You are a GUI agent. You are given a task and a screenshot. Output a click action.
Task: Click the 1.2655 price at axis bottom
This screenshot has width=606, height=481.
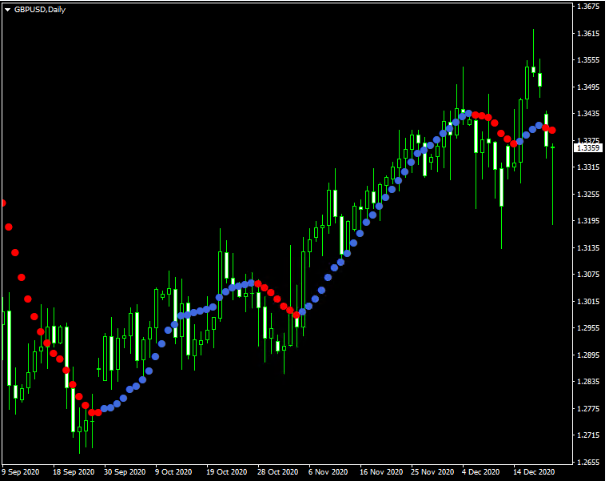coord(587,463)
